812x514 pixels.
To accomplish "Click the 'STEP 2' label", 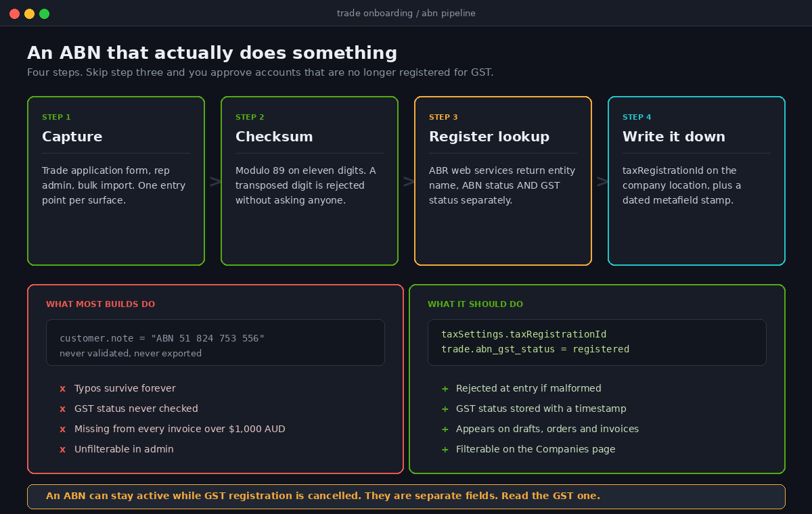I will tap(250, 117).
